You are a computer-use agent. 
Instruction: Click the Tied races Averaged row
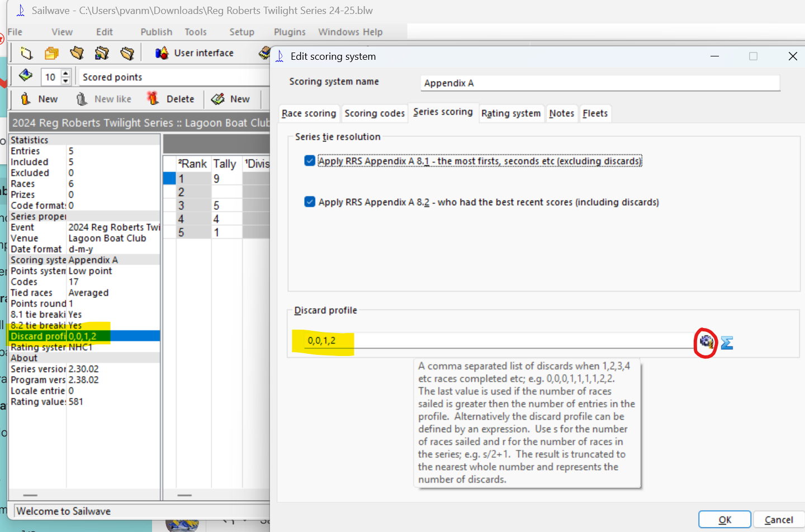84,293
